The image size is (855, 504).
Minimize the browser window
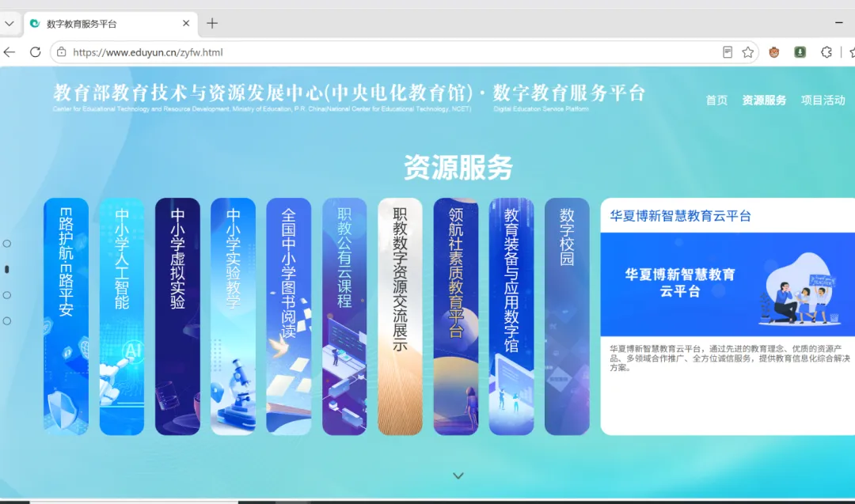(x=838, y=22)
